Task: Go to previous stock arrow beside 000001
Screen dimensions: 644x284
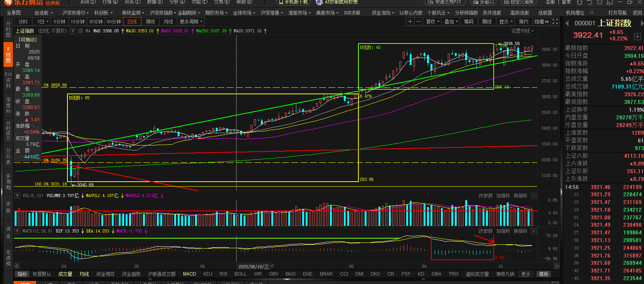Action: (567, 23)
